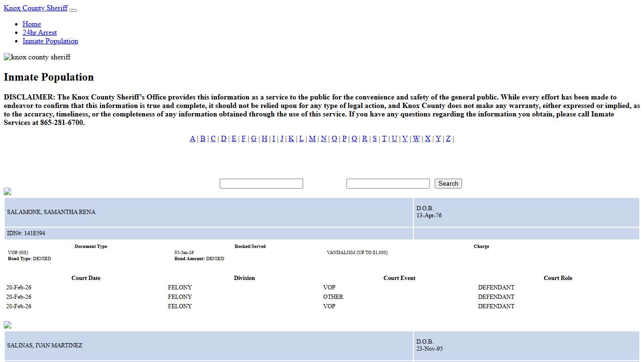Select letter K in alphabet index
Viewport: 644px width, 362px height.
(x=291, y=139)
